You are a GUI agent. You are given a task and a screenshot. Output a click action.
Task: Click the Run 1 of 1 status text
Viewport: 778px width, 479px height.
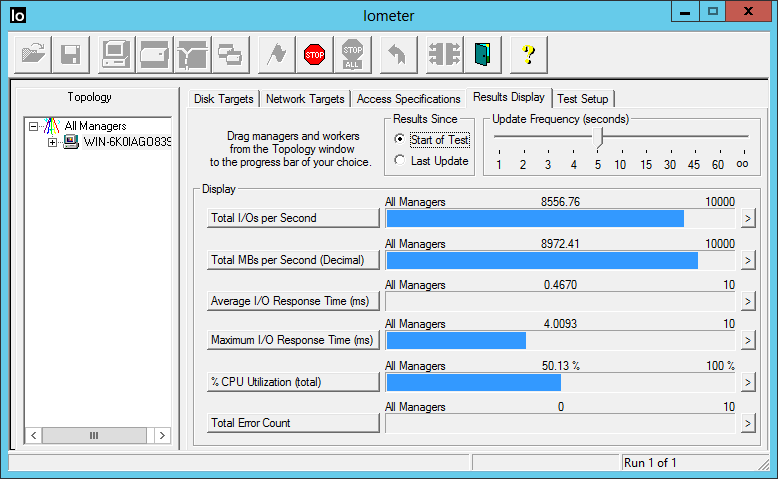tap(650, 463)
